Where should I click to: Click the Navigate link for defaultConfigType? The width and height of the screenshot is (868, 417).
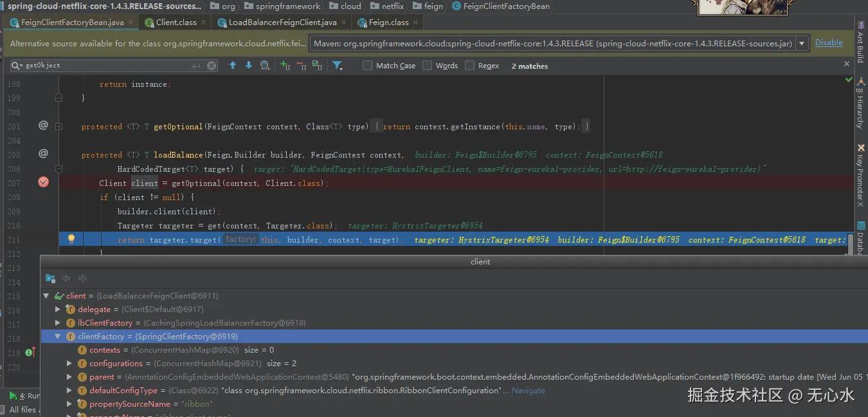[x=528, y=391]
